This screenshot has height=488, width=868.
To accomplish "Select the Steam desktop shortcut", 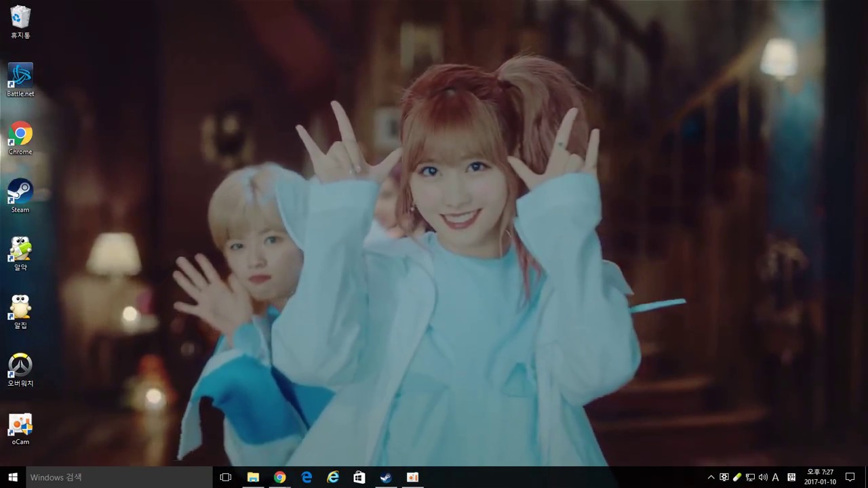I will tap(20, 196).
